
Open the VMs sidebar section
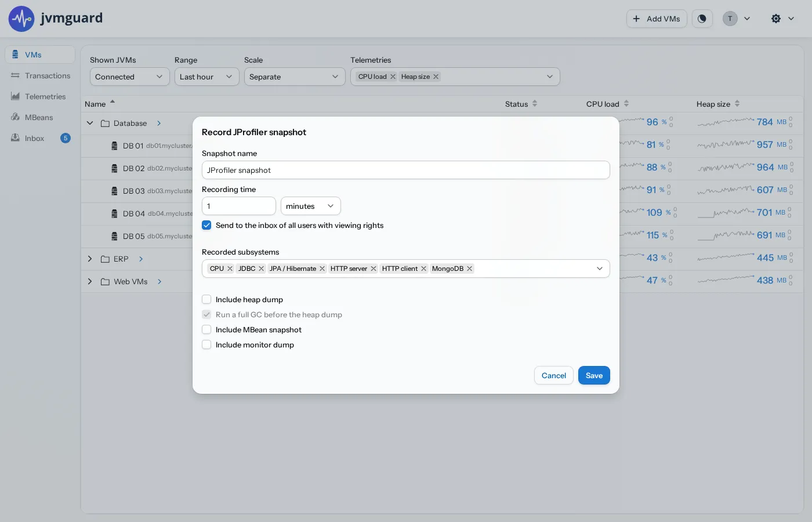(40, 55)
